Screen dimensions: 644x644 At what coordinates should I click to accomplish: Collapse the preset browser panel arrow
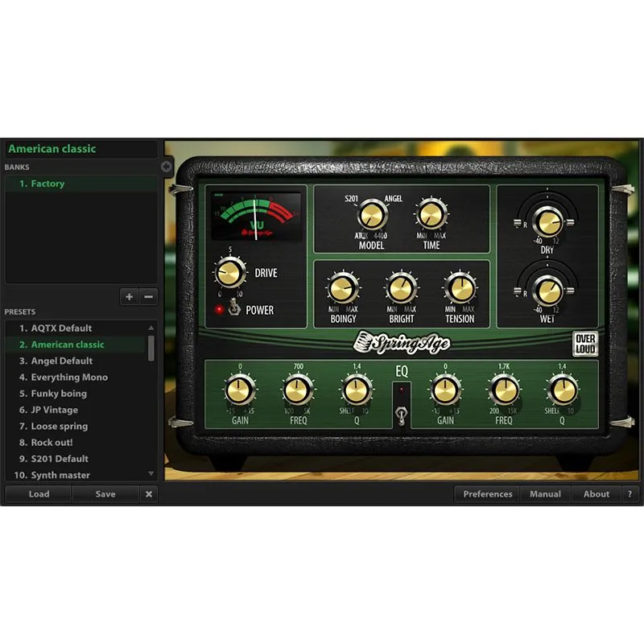click(167, 167)
